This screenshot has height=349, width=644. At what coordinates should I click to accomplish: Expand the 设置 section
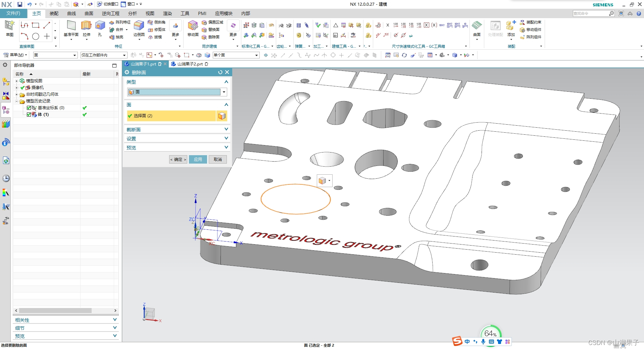(177, 138)
